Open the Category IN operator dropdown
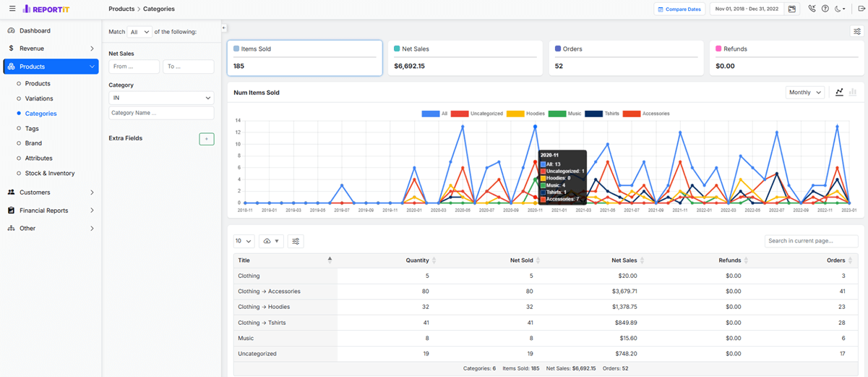Screen dimensions: 868x377 [161, 98]
